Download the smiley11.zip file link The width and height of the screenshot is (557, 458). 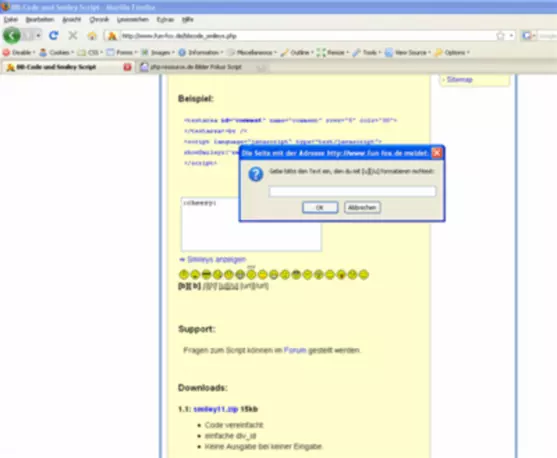pos(216,409)
